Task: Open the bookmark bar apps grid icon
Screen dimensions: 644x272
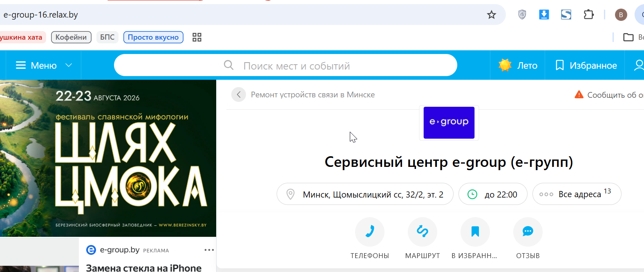Action: (197, 37)
